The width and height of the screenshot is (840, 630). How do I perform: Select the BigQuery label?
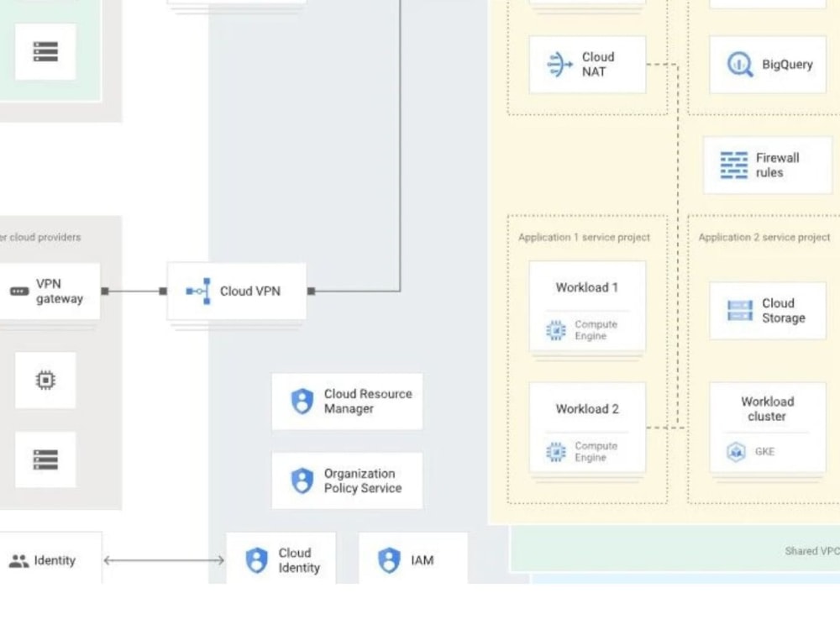788,65
